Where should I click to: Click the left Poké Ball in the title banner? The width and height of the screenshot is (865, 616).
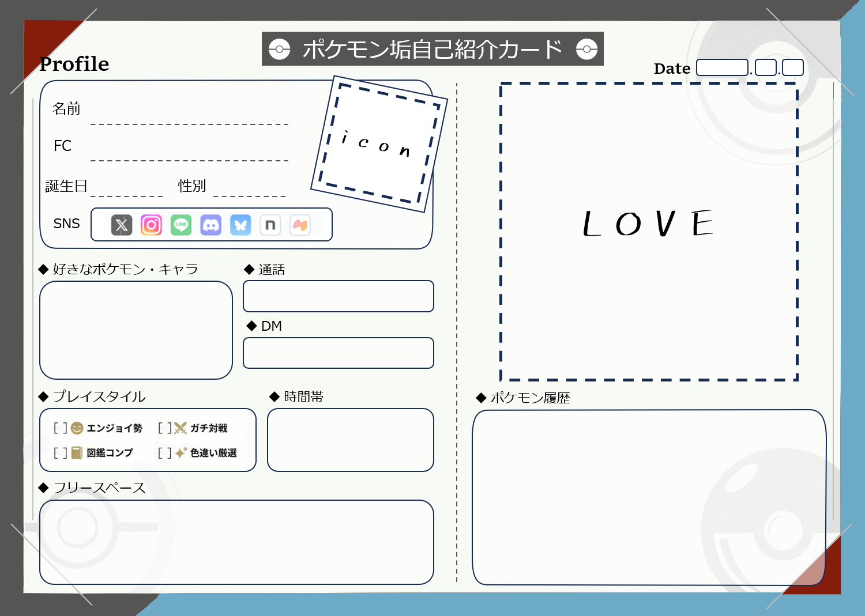[280, 49]
